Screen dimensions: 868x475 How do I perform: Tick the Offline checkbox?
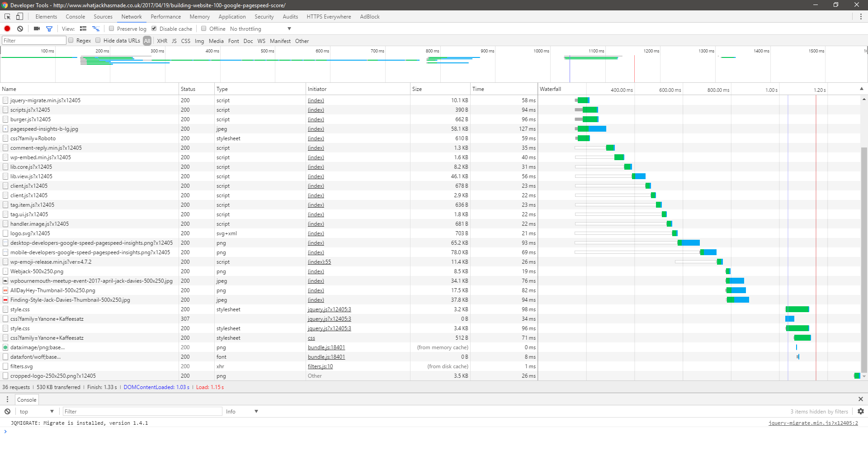pos(203,28)
